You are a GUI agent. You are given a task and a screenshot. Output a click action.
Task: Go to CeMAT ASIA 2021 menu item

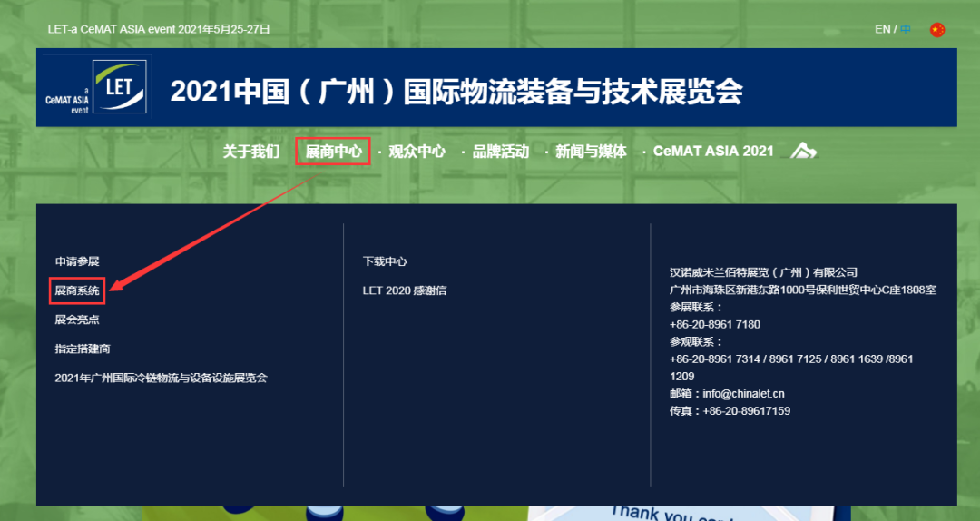[713, 152]
